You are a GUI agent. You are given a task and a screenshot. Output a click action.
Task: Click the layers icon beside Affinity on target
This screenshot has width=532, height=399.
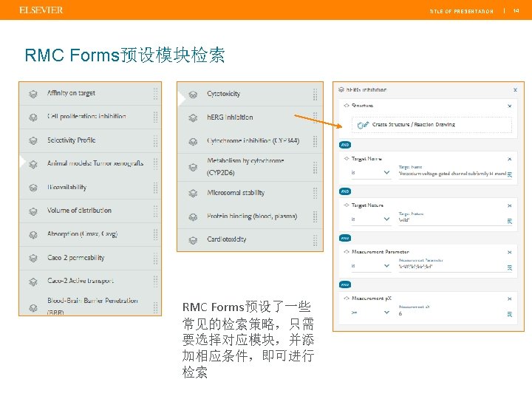click(33, 94)
